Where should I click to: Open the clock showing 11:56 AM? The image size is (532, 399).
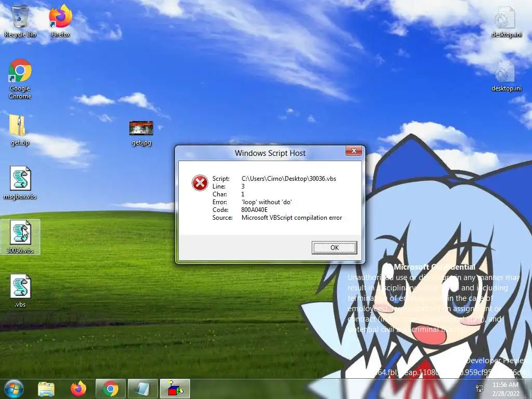click(506, 389)
